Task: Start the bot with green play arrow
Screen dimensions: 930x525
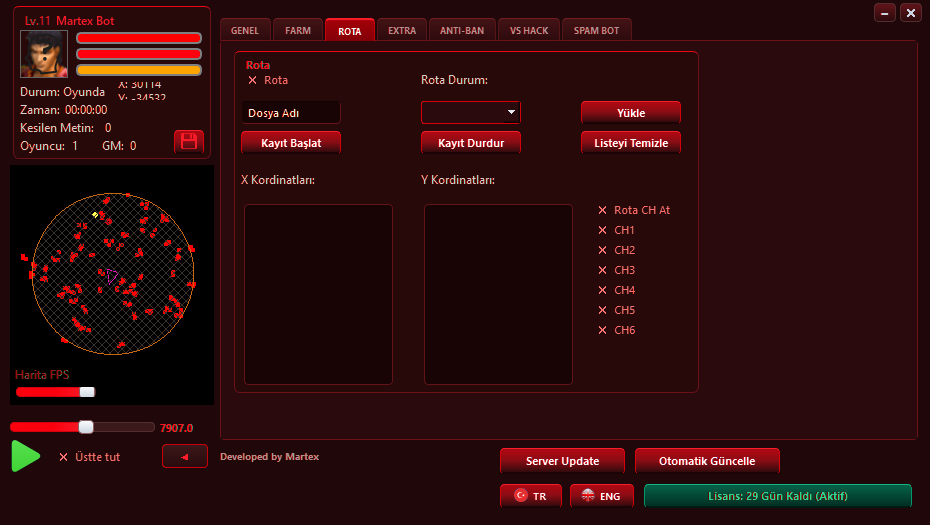Action: (26, 456)
